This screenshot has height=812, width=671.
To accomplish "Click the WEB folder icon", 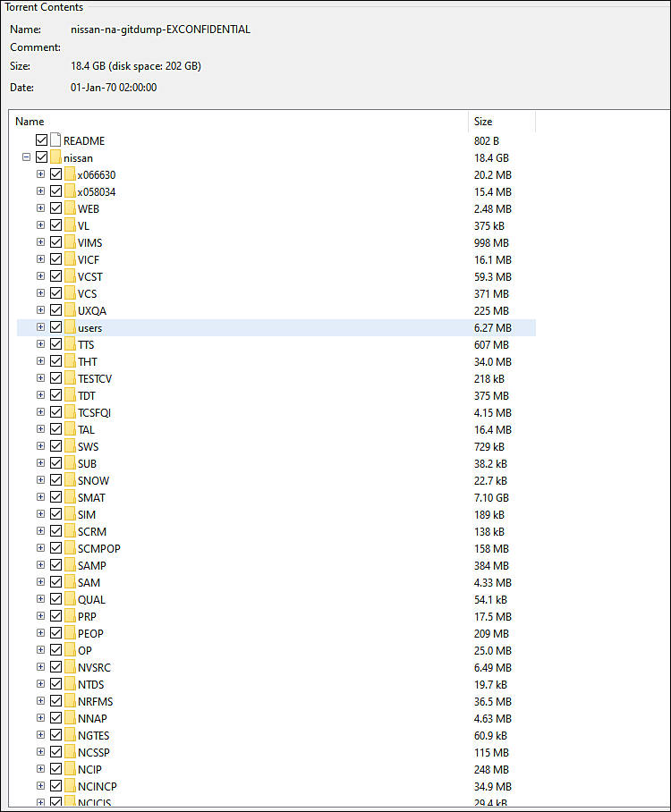I will (70, 208).
